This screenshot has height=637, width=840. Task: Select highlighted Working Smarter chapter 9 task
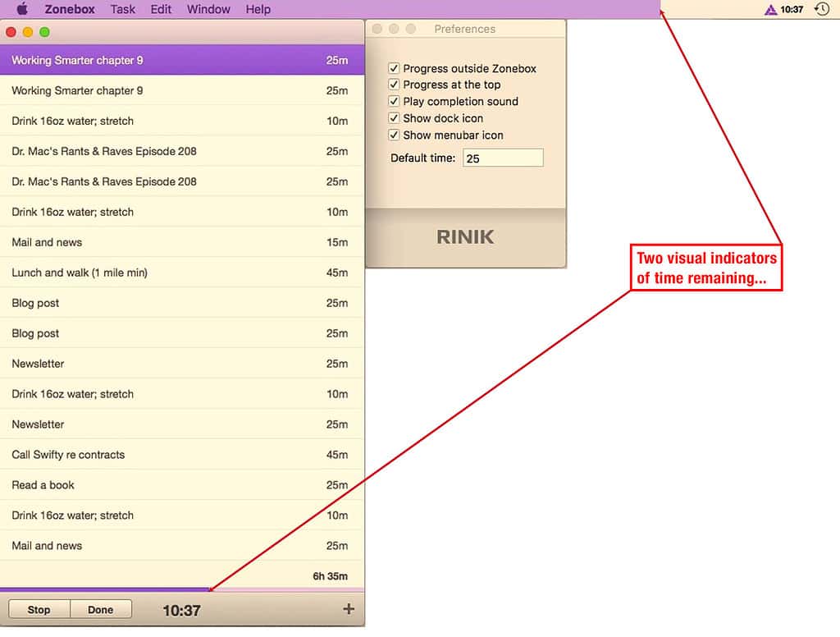pos(182,60)
